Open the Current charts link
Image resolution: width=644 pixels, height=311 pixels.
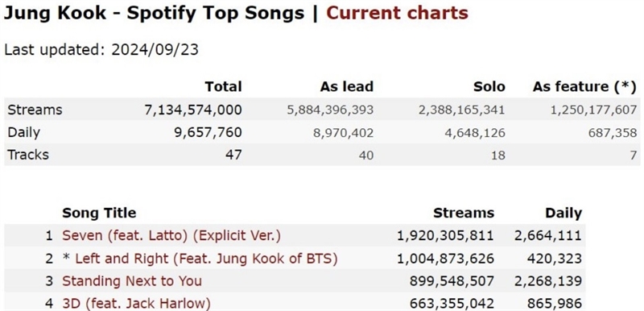[397, 13]
